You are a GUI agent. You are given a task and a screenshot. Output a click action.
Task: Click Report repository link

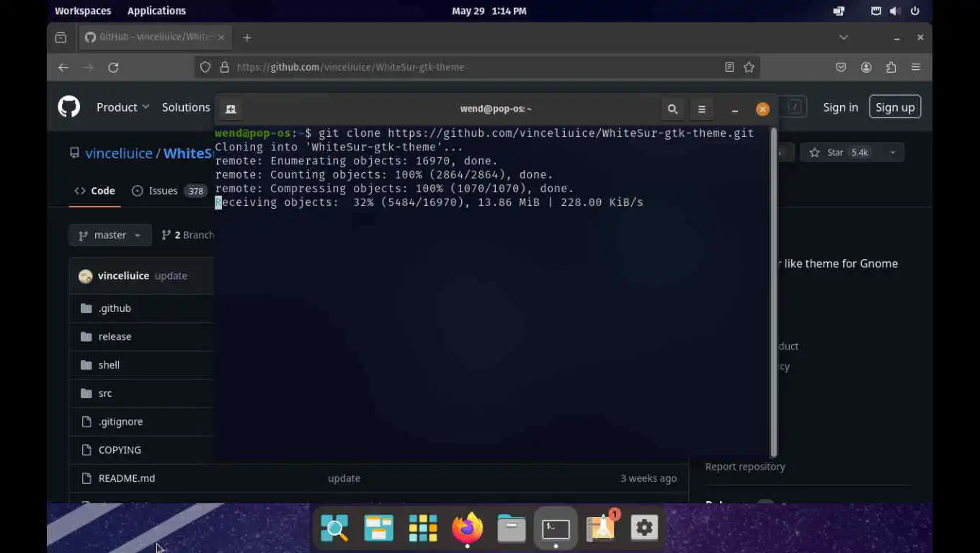pos(745,467)
